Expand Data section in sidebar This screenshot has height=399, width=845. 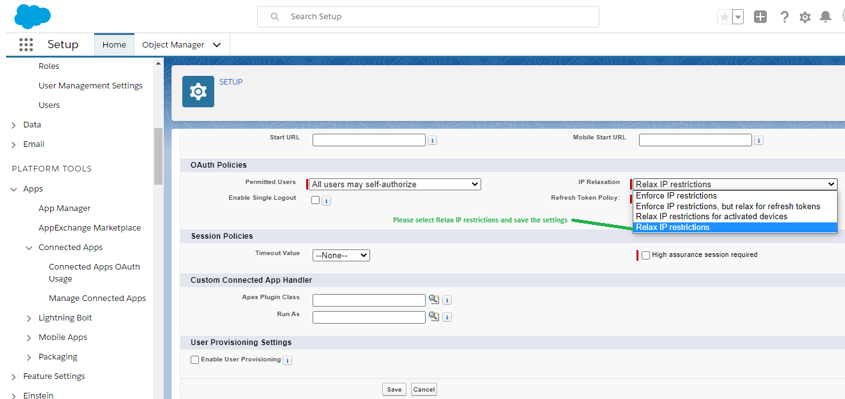[x=13, y=125]
